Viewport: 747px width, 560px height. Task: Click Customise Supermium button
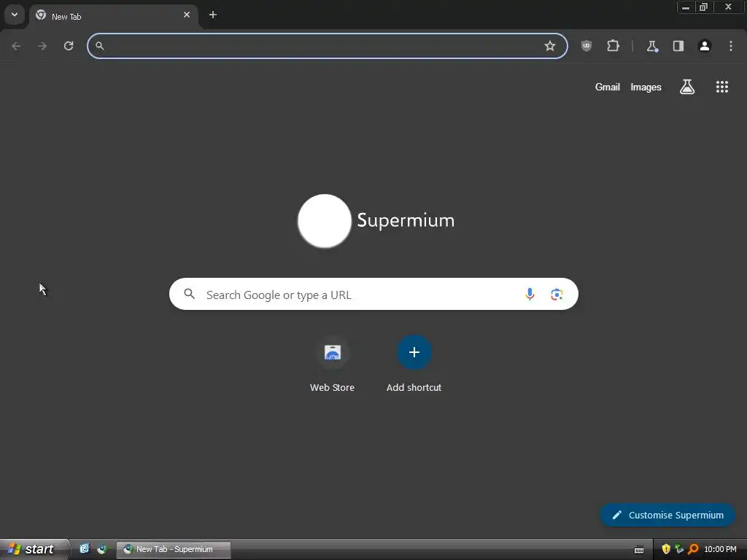coord(667,516)
